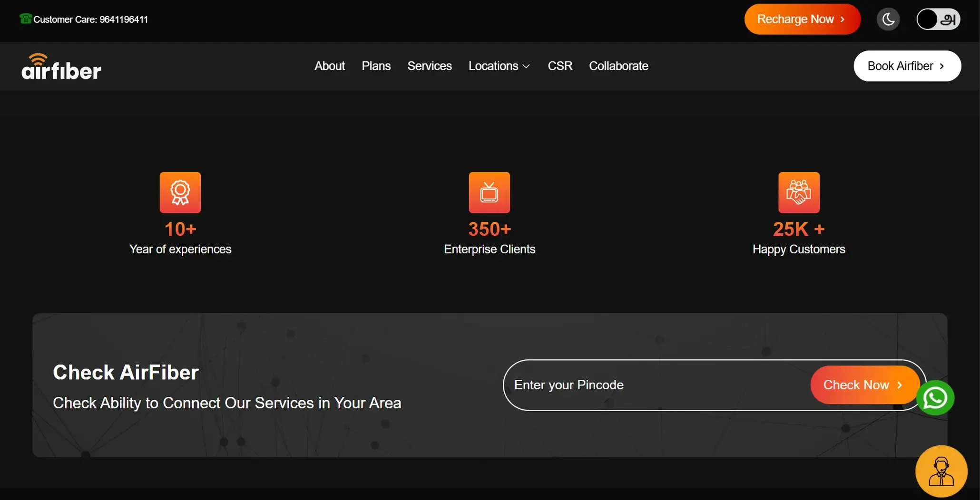Go to the Plans page
This screenshot has height=500, width=980.
click(x=376, y=66)
